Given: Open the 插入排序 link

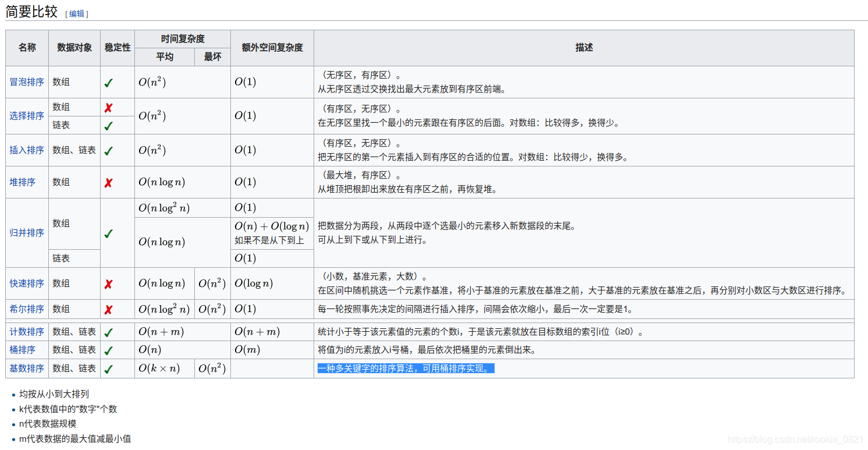Looking at the screenshot, I should pyautogui.click(x=27, y=150).
